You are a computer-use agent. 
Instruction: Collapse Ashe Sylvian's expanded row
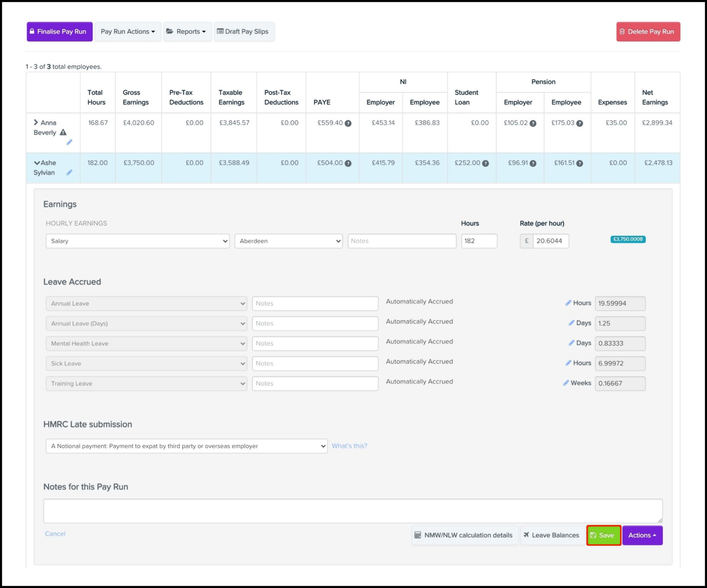[37, 163]
